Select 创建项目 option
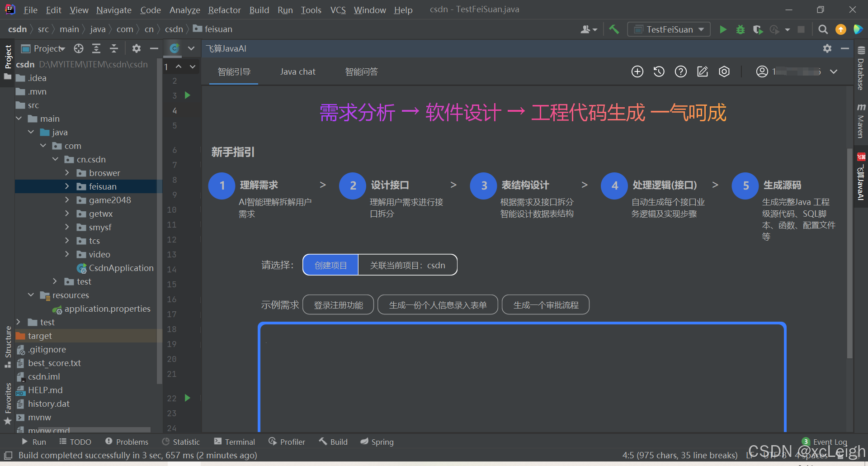Screen dimensions: 868x466 click(x=330, y=265)
